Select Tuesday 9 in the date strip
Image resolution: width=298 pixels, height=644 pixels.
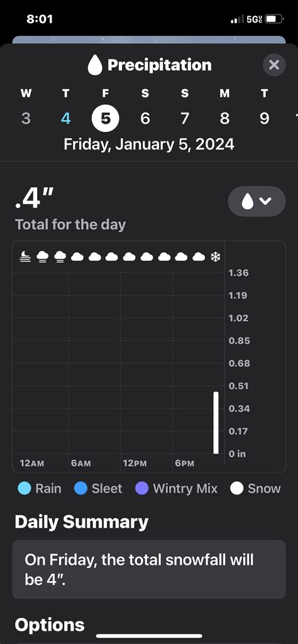264,119
